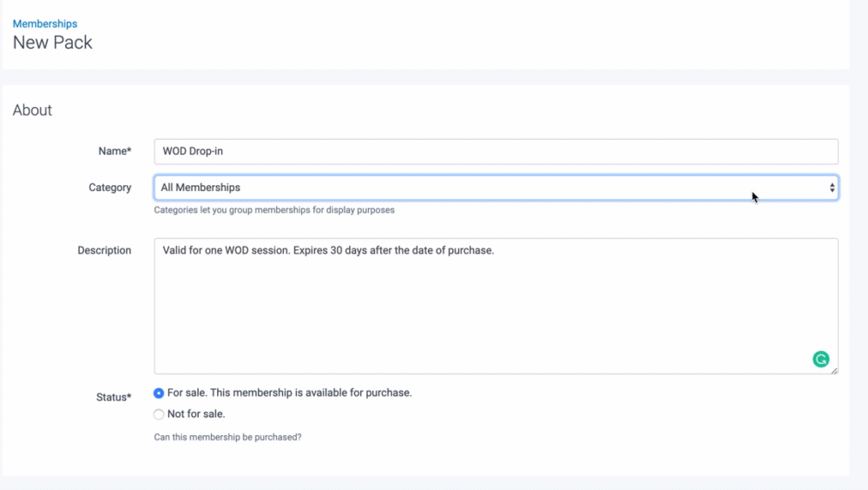Click the Name* field label
The width and height of the screenshot is (868, 490).
click(115, 151)
